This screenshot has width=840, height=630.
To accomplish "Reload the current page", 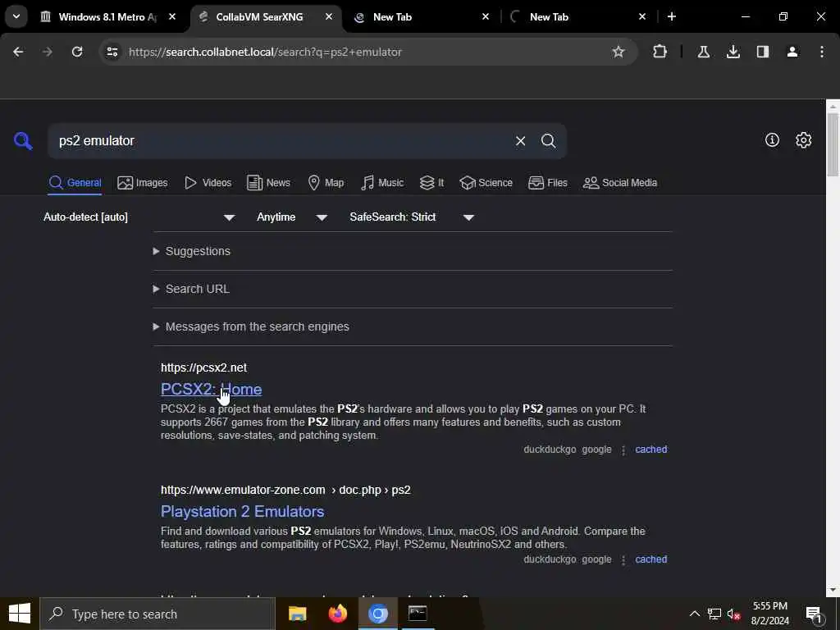I will (x=77, y=52).
